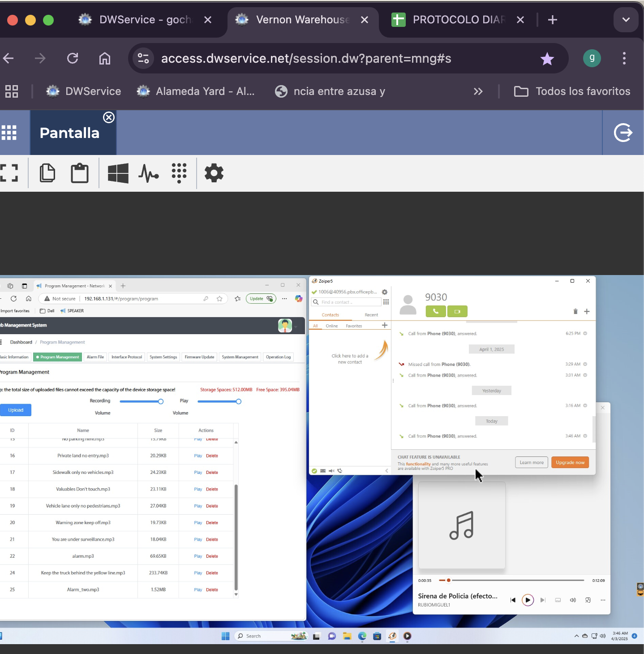Show hidden tray icons chevron
Screen dimensions: 644x654
coord(576,636)
